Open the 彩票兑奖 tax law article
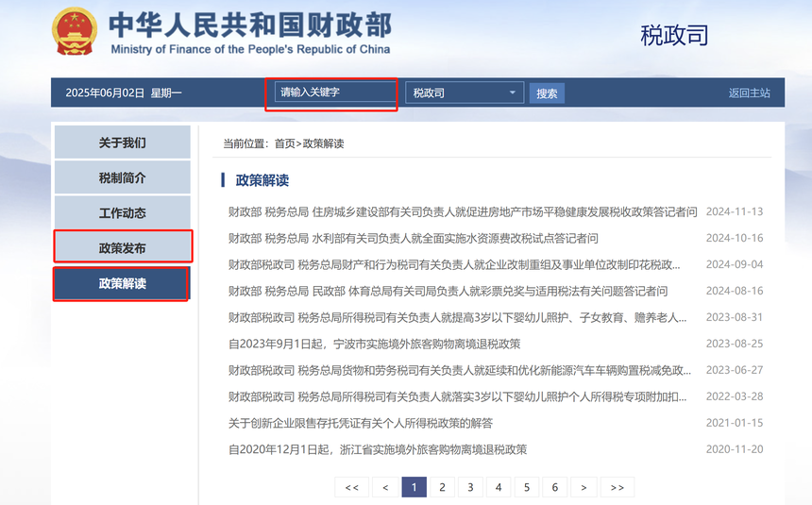Viewport: 812px width, 505px height. coord(448,291)
